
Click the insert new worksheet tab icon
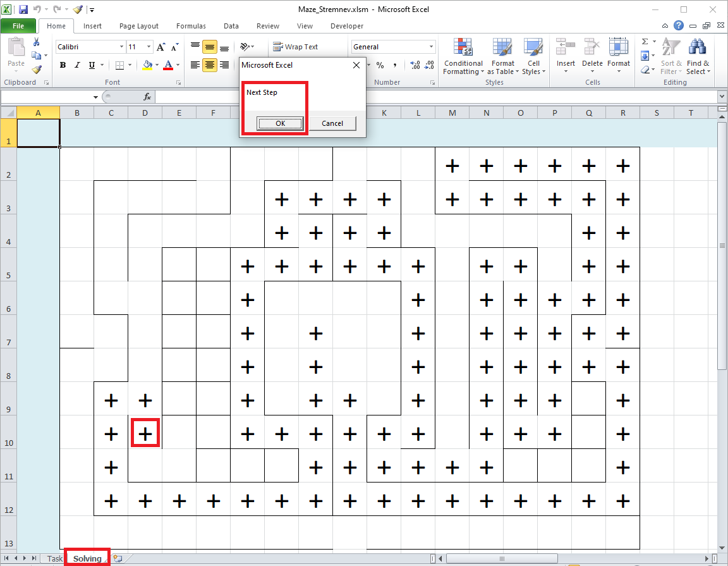(x=118, y=558)
